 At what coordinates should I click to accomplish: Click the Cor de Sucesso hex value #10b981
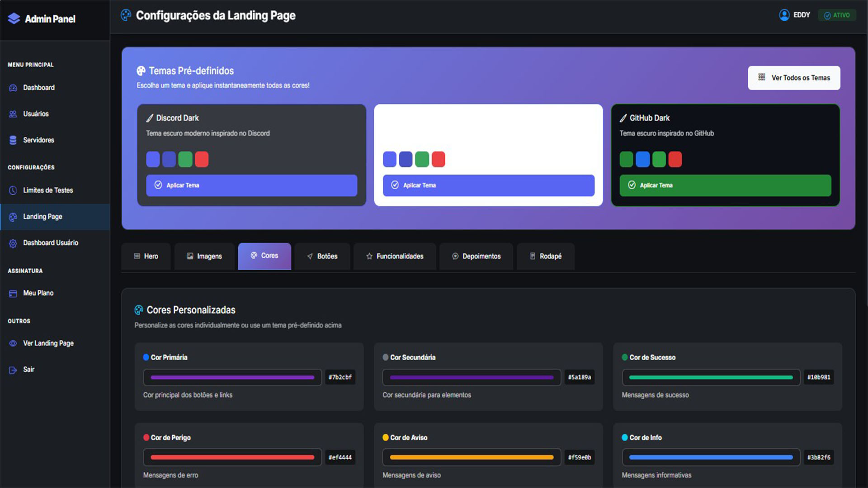coord(819,377)
